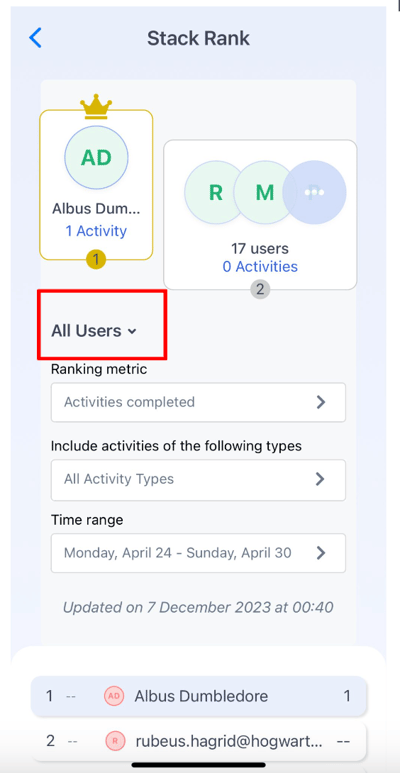Screen dimensions: 400x773
Task: Tap small R avatar beside rubeus.hagrid
Action: 113,740
